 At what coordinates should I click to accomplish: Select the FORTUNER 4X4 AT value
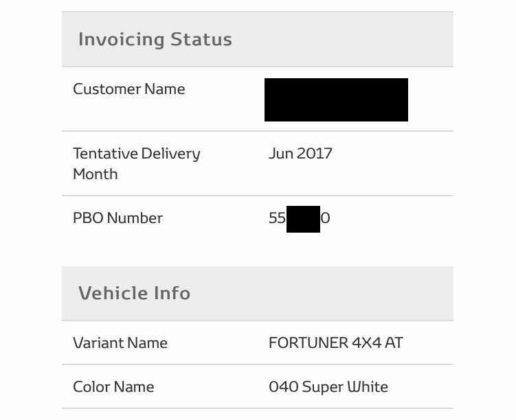click(x=336, y=342)
